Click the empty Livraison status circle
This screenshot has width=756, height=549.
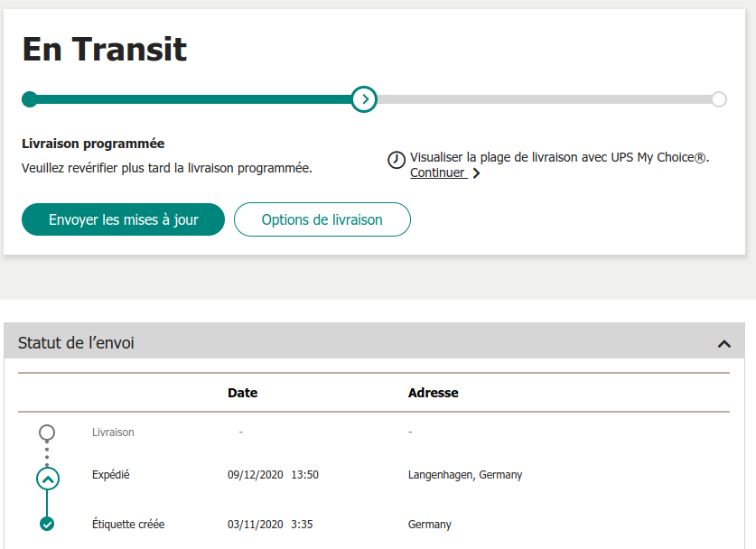[47, 433]
